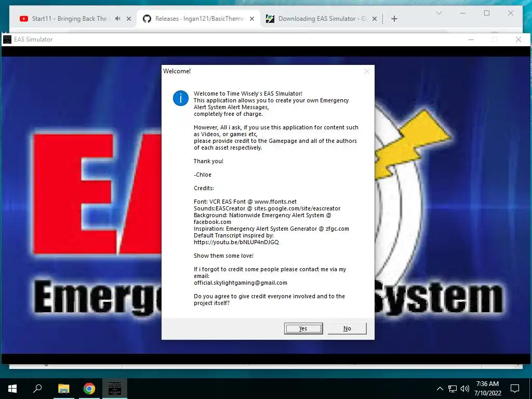Open File Explorer from the taskbar

point(63,389)
